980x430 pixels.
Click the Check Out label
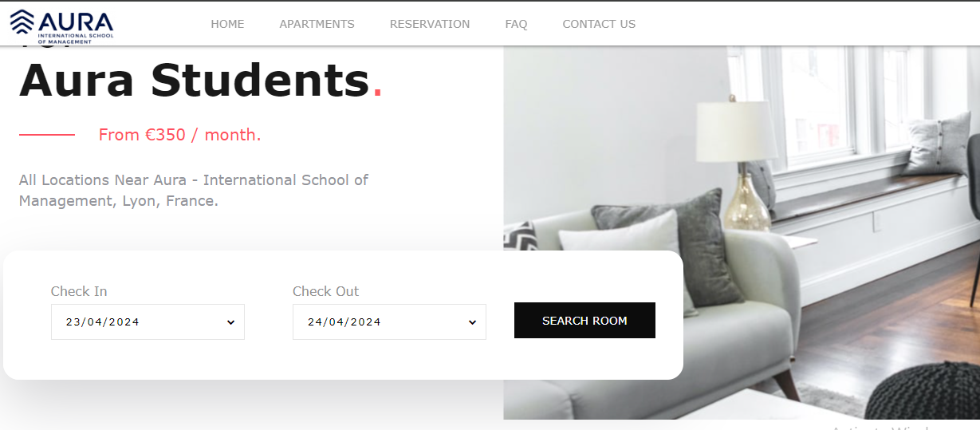325,291
